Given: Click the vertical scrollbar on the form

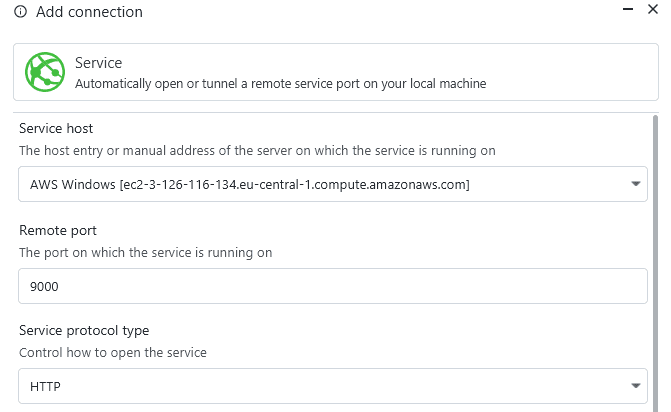Looking at the screenshot, I should pyautogui.click(x=655, y=250).
